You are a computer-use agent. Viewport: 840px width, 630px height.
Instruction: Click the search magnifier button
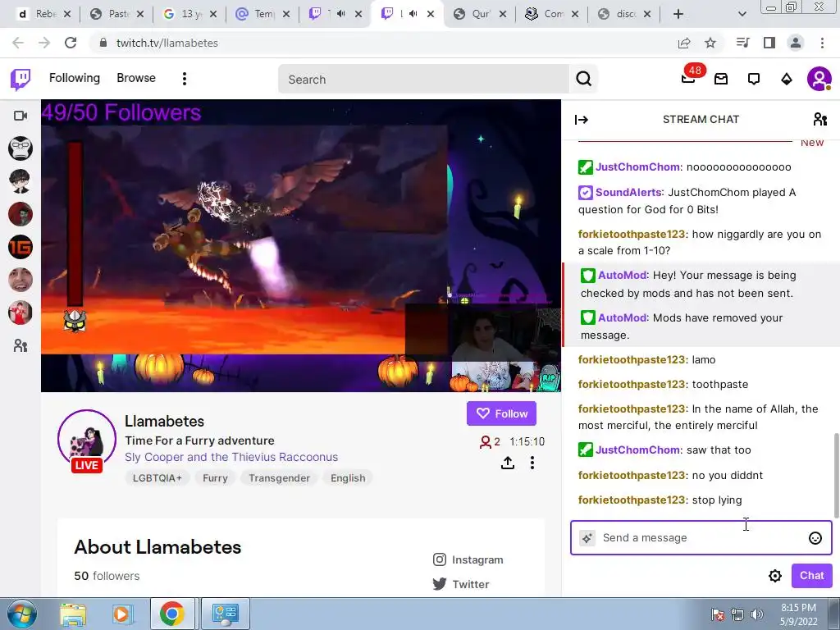point(583,80)
